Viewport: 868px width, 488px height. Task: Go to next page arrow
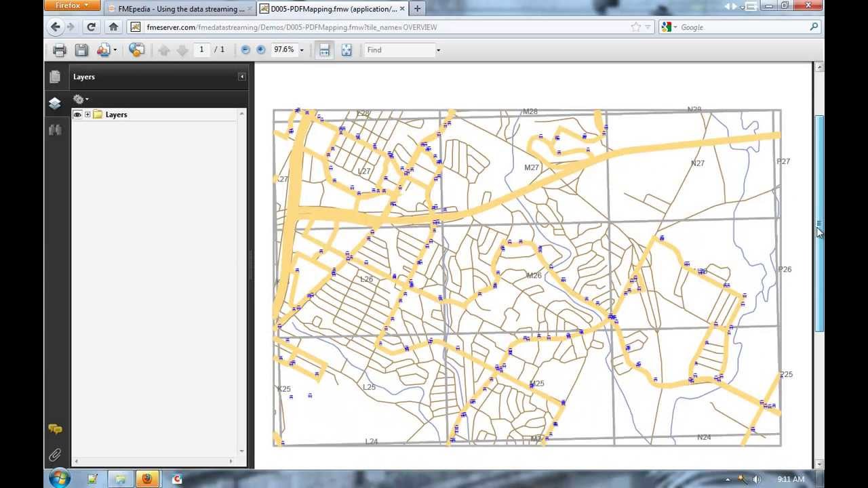182,50
